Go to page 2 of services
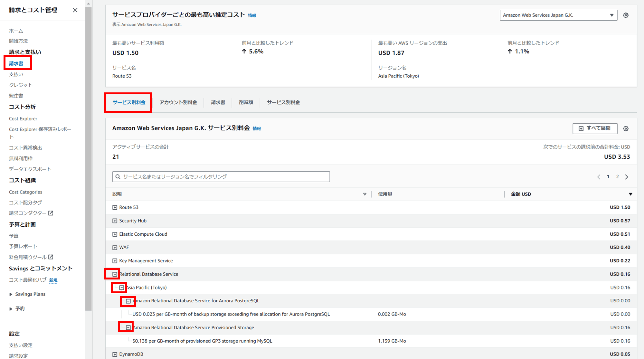 click(x=617, y=177)
